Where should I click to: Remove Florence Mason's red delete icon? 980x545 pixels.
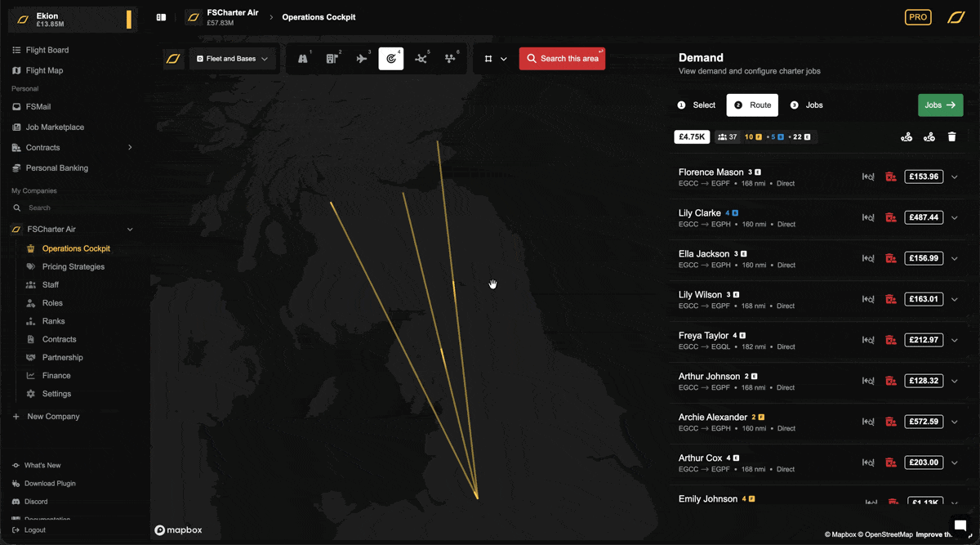coord(891,176)
